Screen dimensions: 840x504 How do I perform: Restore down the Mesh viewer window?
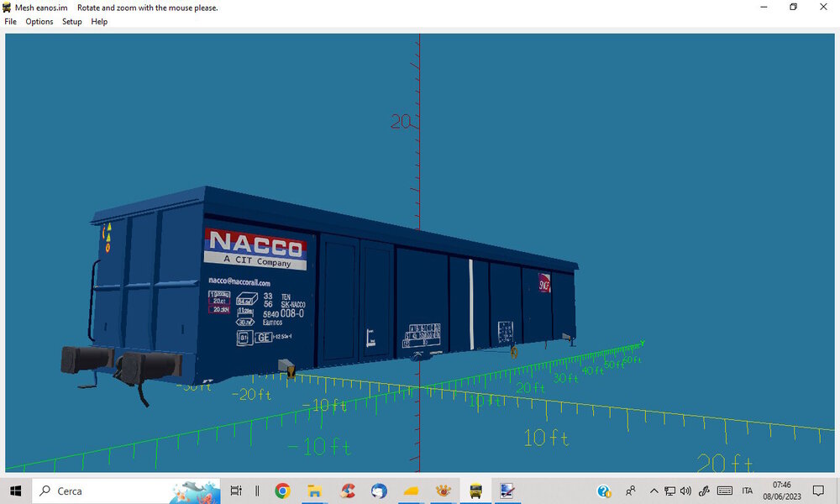click(794, 7)
